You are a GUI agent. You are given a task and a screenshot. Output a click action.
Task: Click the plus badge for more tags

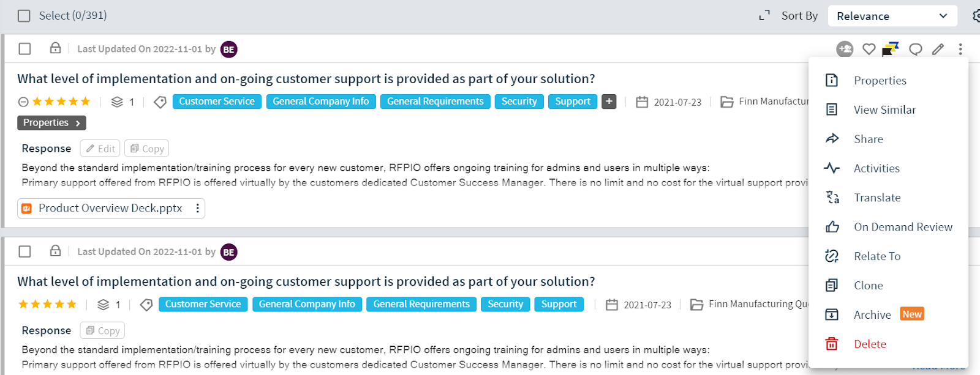pyautogui.click(x=609, y=102)
